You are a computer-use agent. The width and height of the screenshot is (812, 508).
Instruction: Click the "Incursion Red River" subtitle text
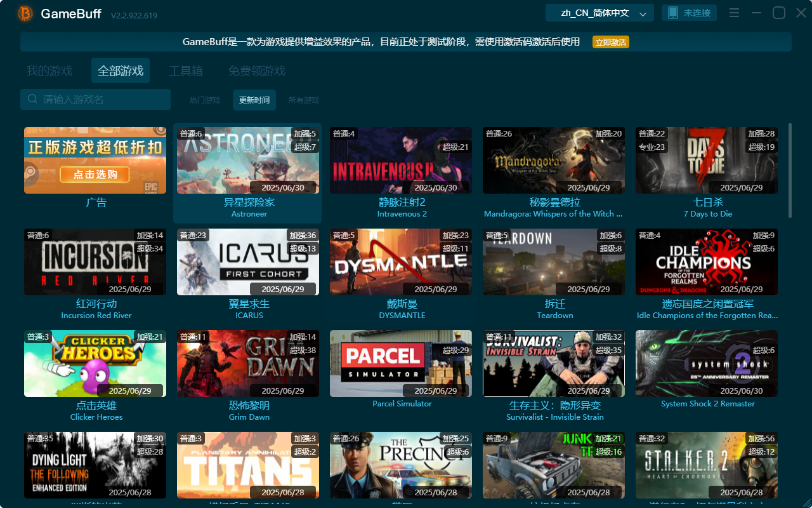96,316
